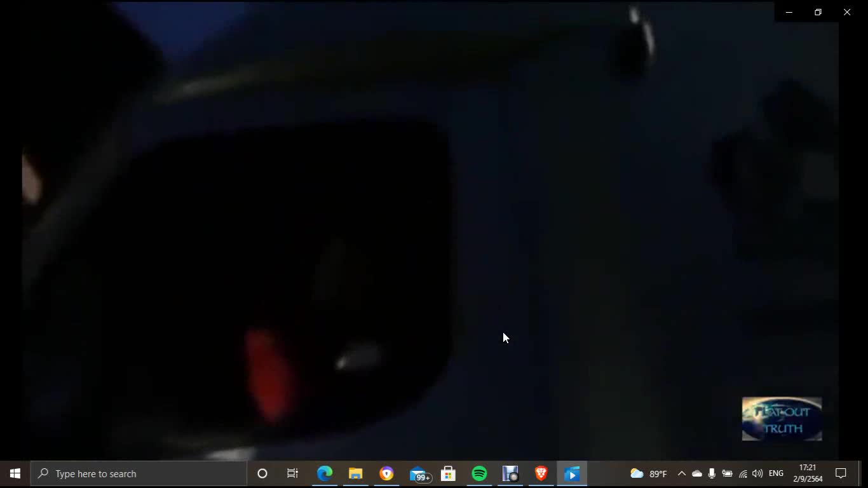The height and width of the screenshot is (488, 868).
Task: Click the taskbar search box
Action: [139, 473]
